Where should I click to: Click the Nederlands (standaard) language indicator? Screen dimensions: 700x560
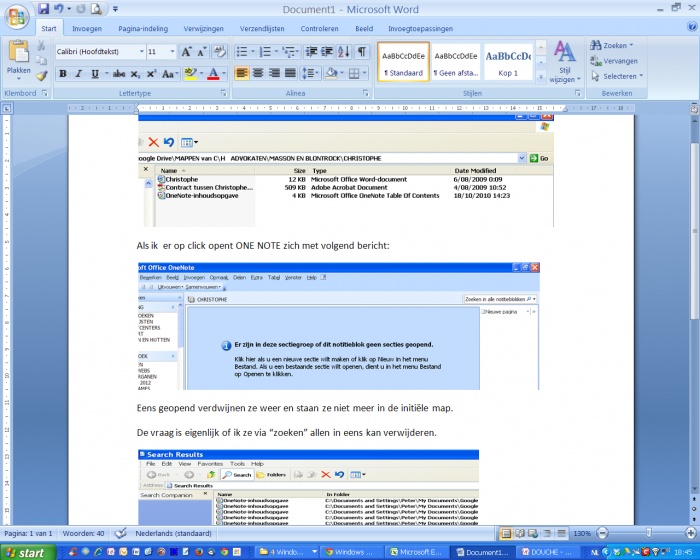click(x=173, y=533)
